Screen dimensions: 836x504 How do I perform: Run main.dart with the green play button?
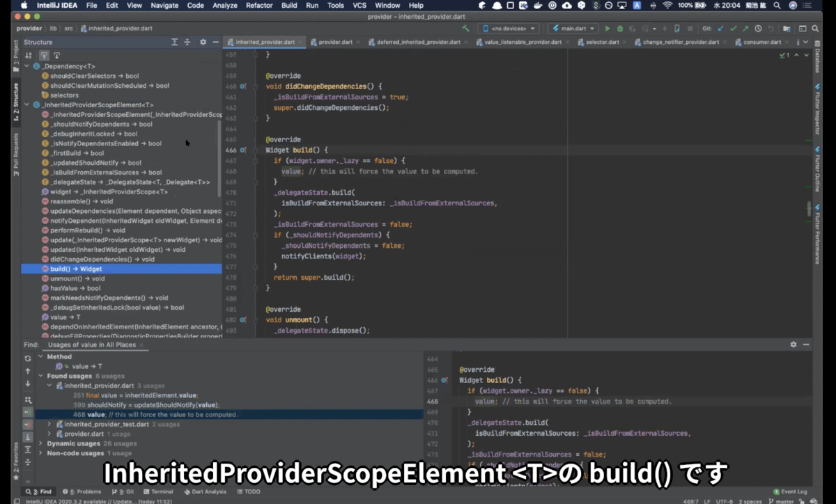point(607,29)
